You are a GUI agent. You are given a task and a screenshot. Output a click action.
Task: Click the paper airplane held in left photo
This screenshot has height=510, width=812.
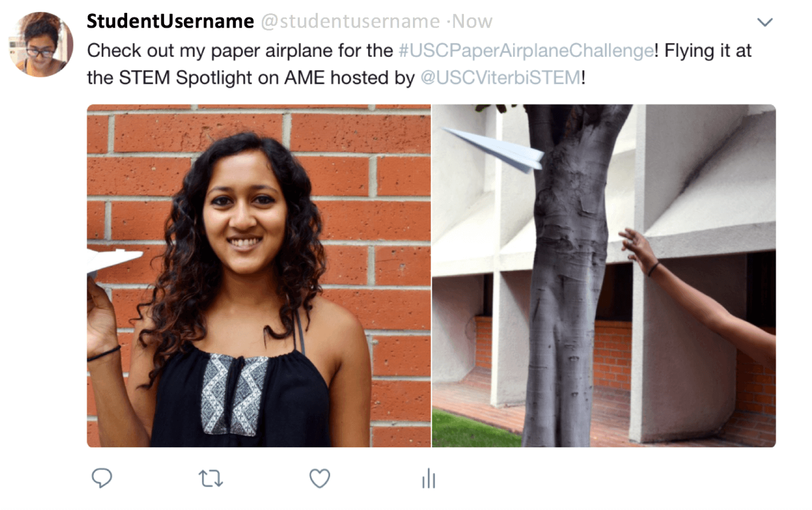click(x=113, y=261)
